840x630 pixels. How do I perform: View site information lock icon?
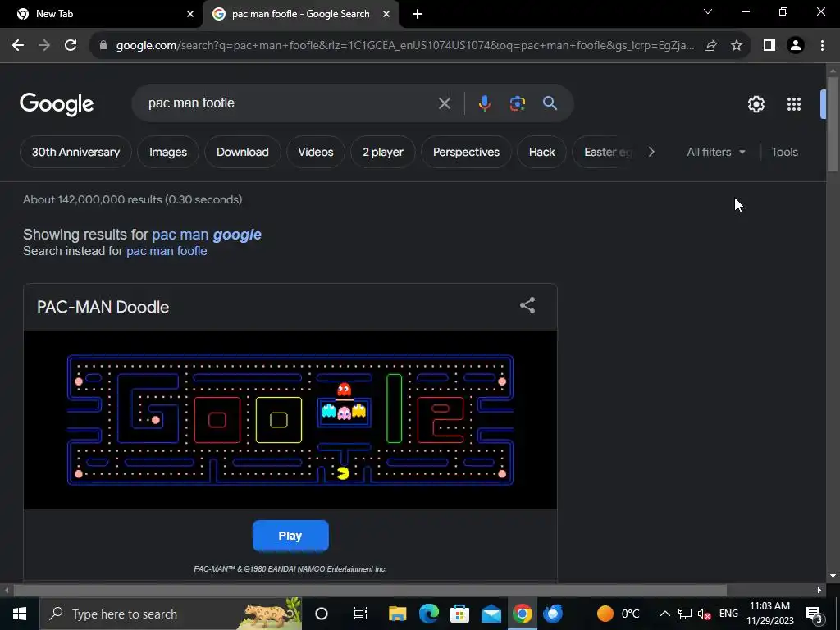[103, 46]
